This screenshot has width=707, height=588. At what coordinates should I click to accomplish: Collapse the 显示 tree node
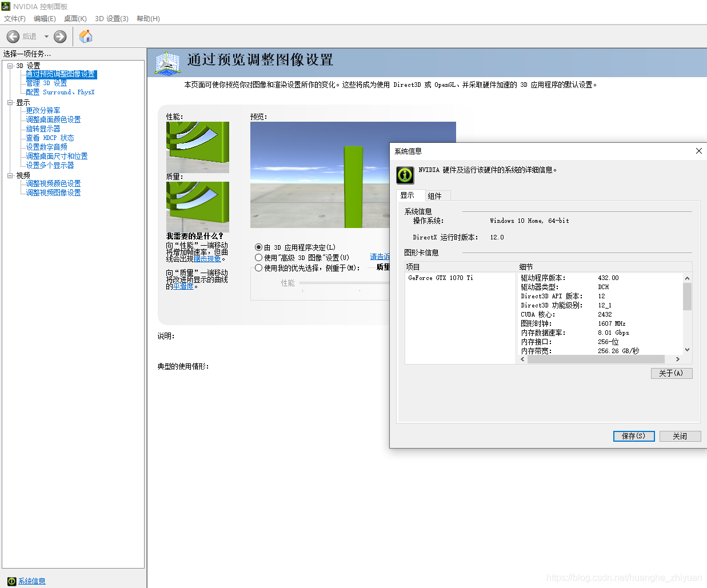[x=10, y=102]
